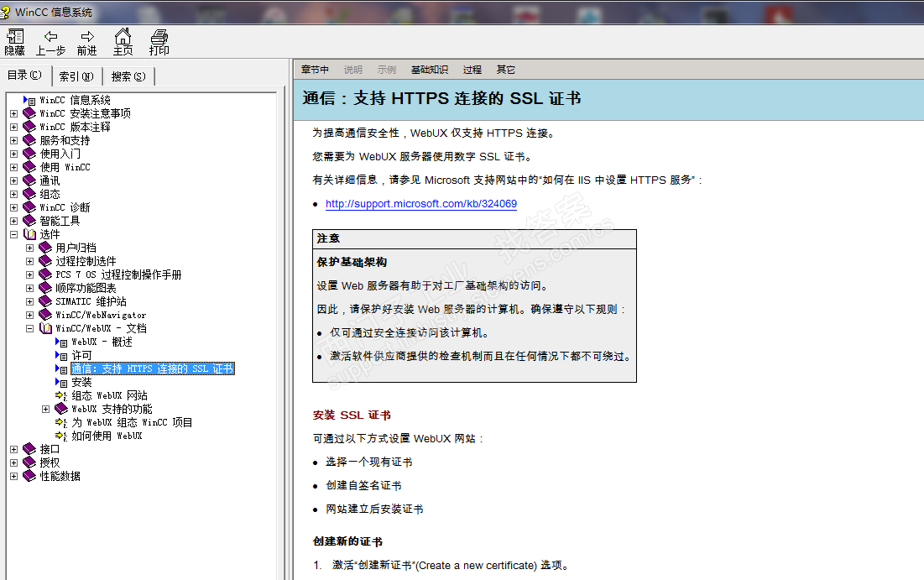Screen dimensions: 924x580
Task: Switch to the 索引 (N) tab
Action: point(76,76)
